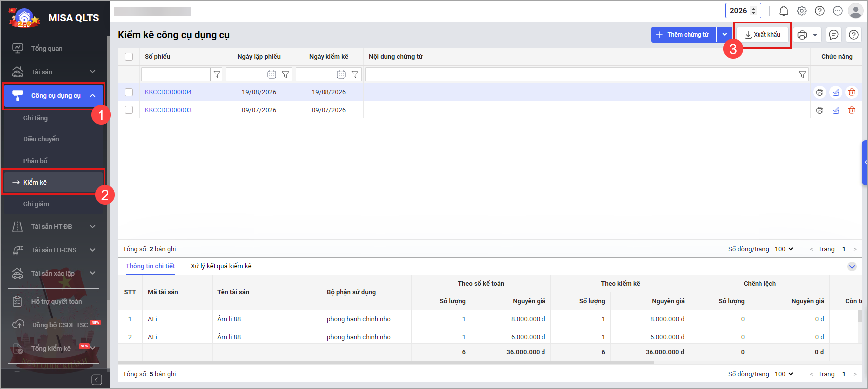Open settings via the gear icon
This screenshot has height=389, width=868.
[801, 11]
